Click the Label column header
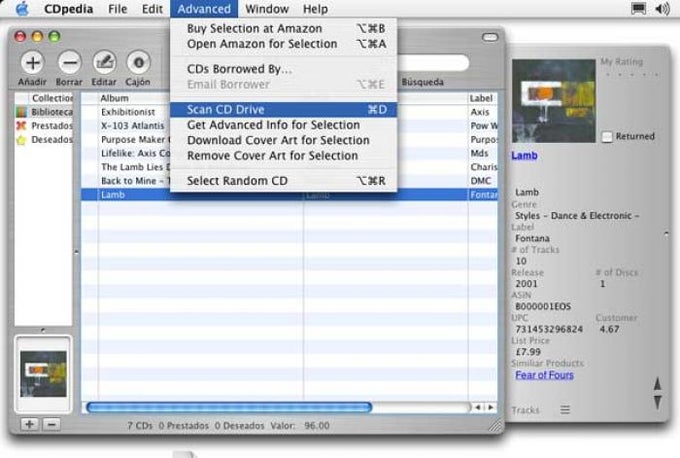 pos(483,98)
